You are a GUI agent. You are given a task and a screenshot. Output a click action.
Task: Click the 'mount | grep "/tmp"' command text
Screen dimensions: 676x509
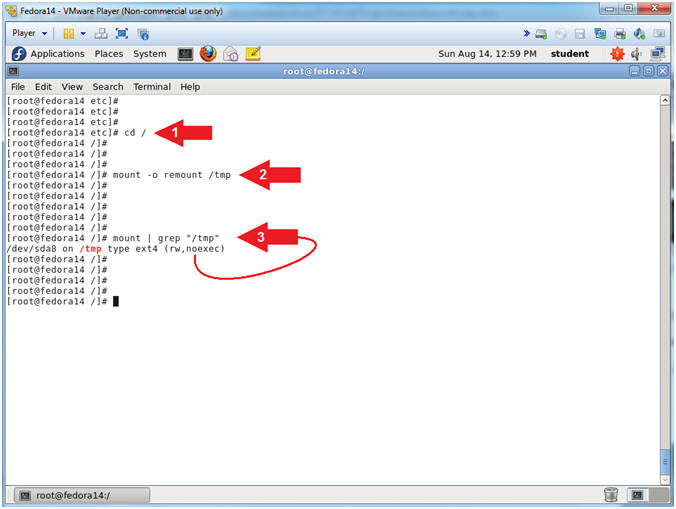(x=166, y=238)
